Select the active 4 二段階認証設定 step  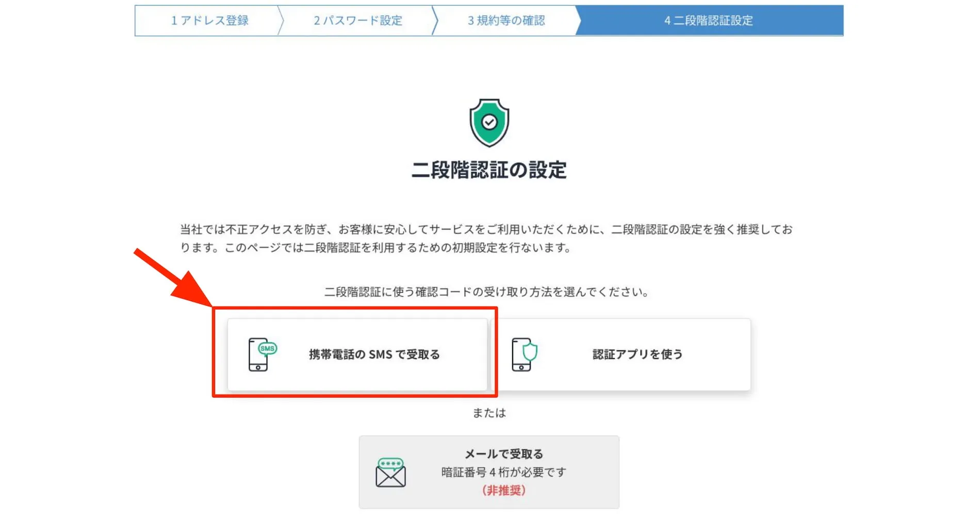(709, 21)
